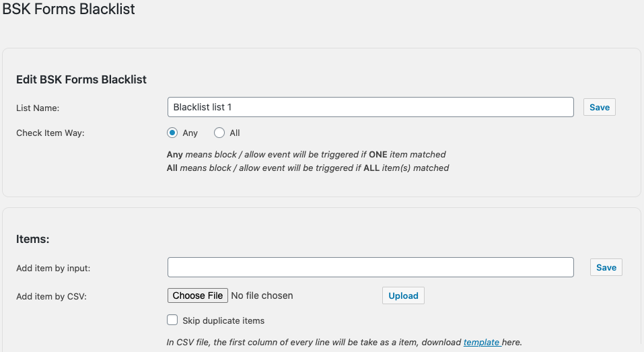Image resolution: width=644 pixels, height=352 pixels.
Task: Click the 'No file chosen' text
Action: pos(262,295)
